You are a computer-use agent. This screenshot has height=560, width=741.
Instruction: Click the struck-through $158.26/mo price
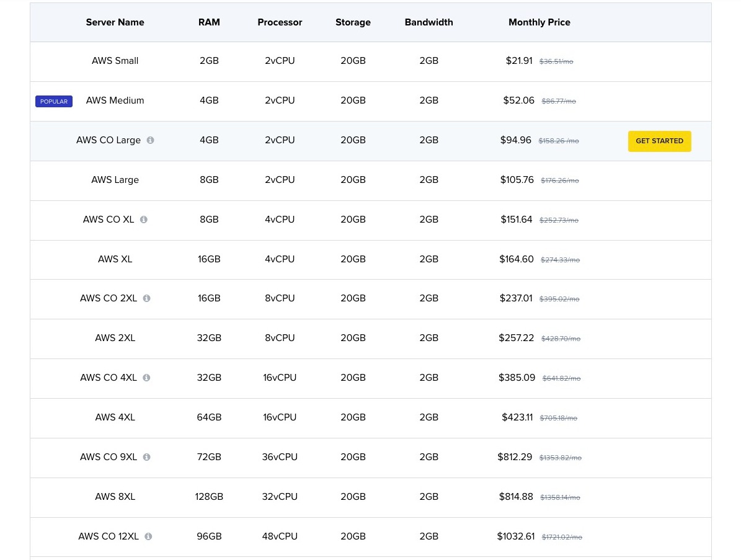[559, 141]
